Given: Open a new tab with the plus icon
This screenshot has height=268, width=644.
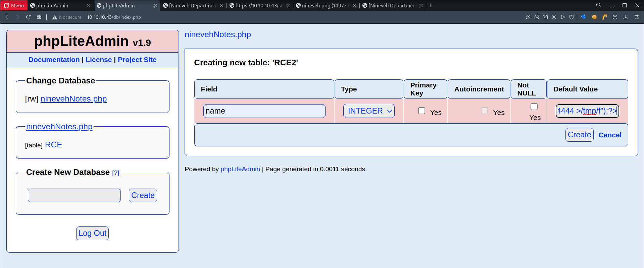Looking at the screenshot, I should point(431,5).
